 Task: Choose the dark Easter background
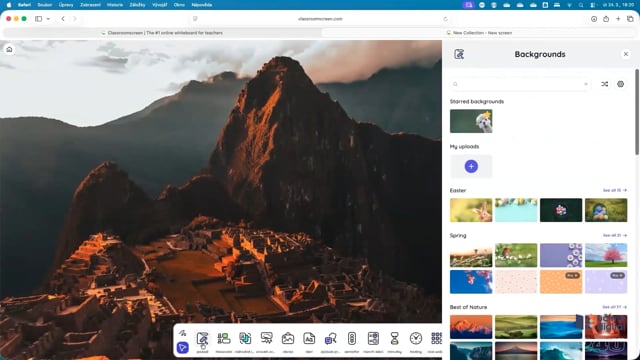point(561,210)
